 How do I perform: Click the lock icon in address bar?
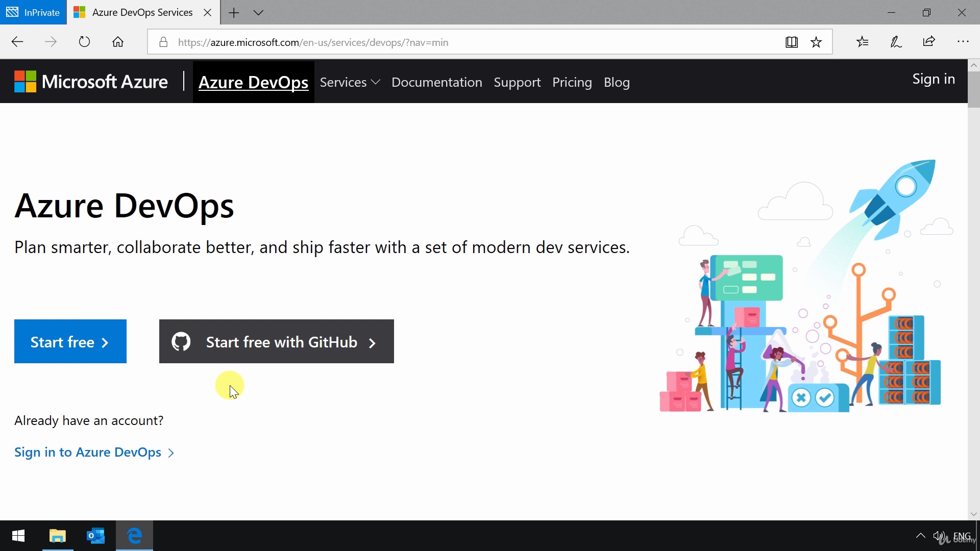tap(163, 42)
